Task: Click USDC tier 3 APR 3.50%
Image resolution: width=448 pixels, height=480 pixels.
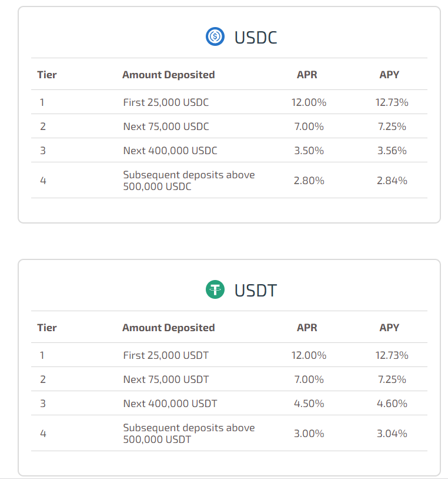Action: (x=309, y=151)
